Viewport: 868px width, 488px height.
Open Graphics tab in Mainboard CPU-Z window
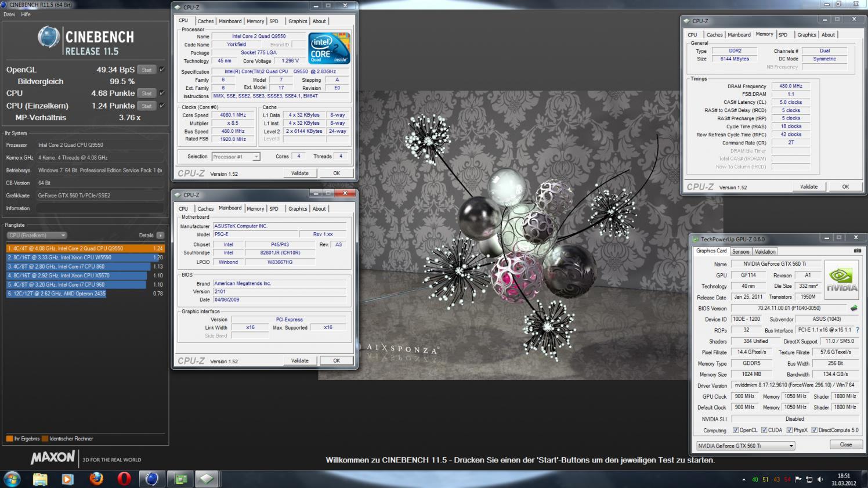[x=298, y=209]
